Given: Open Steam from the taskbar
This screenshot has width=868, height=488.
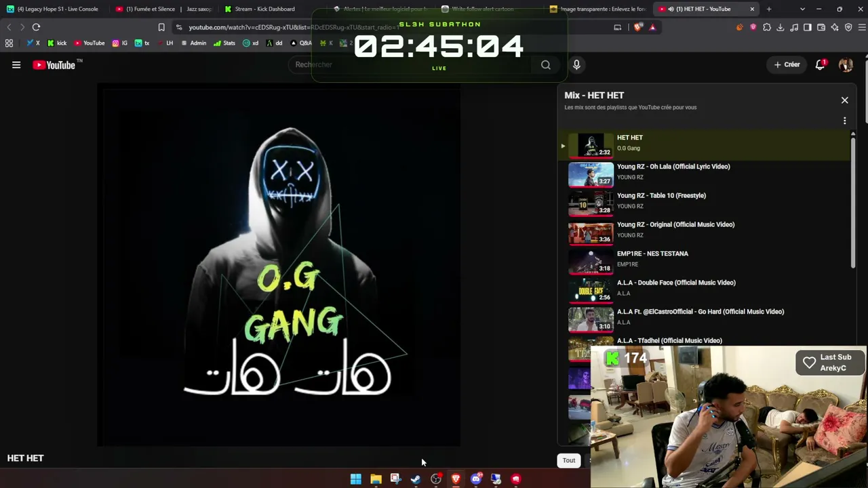Looking at the screenshot, I should tap(416, 479).
